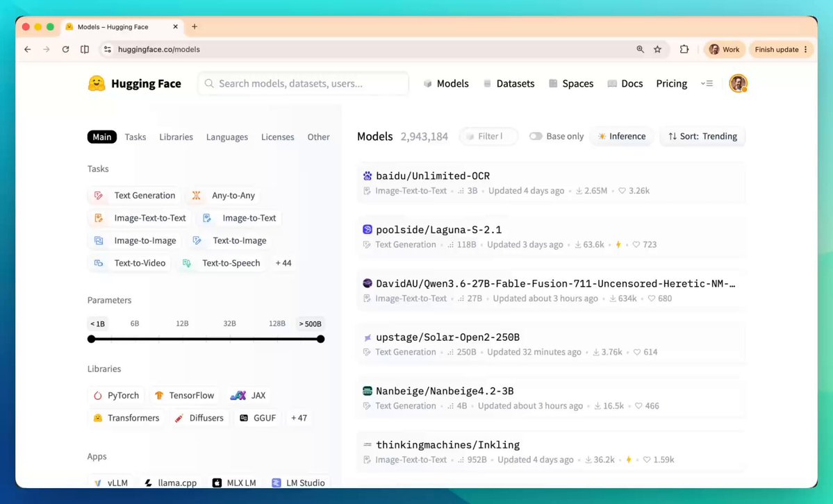This screenshot has width=833, height=504.
Task: Filter by the Diffusers library
Action: [x=199, y=418]
